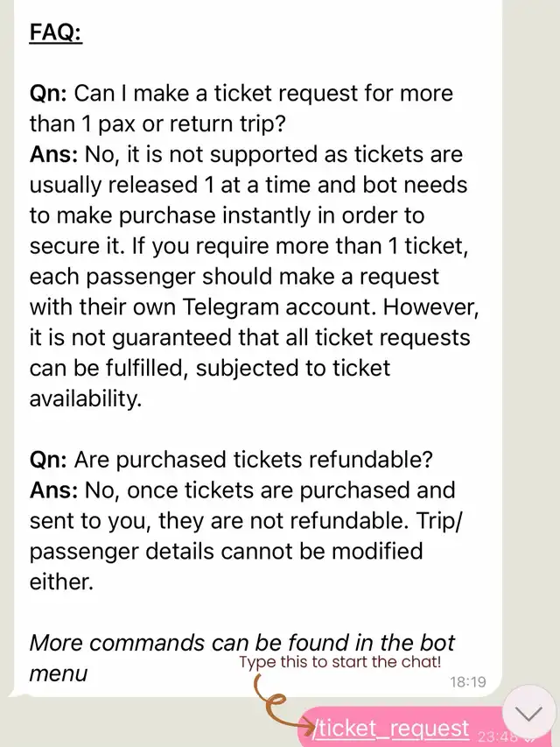Tap the /ticket_request command link
The width and height of the screenshot is (560, 747).
[x=394, y=729]
